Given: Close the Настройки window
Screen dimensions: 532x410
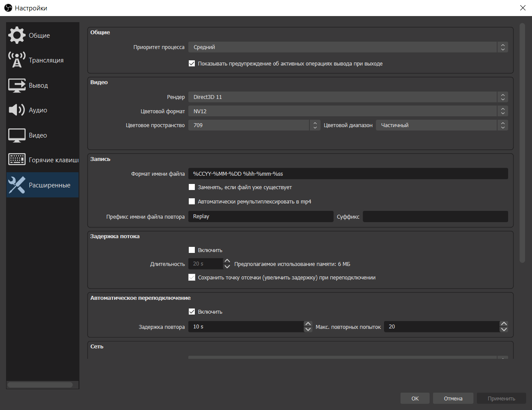Looking at the screenshot, I should point(522,8).
